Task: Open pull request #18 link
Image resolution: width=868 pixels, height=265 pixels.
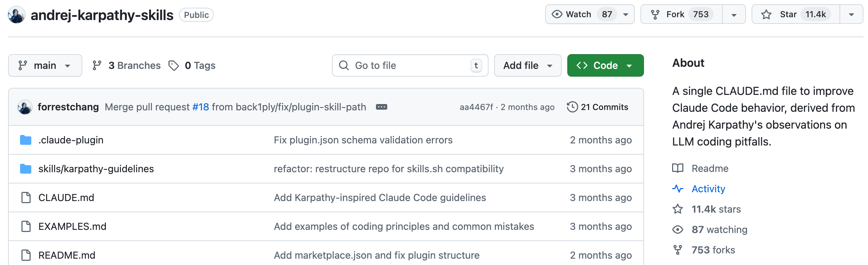Action: [200, 107]
